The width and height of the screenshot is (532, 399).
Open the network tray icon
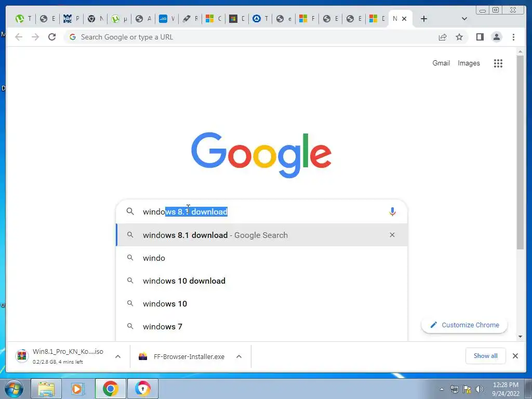click(454, 389)
